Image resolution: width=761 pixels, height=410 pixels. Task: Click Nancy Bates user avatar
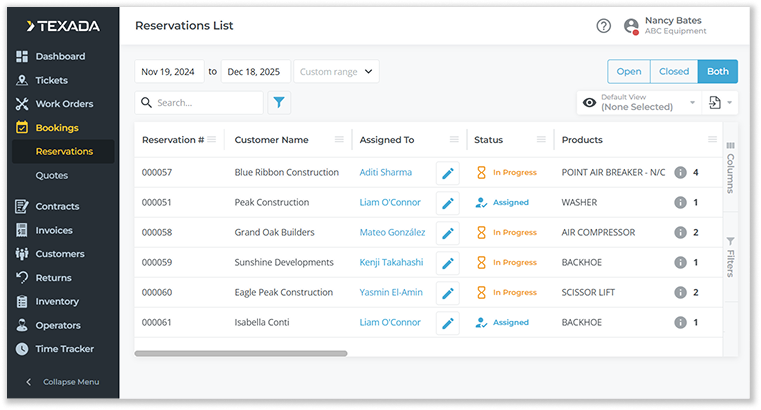coord(631,26)
